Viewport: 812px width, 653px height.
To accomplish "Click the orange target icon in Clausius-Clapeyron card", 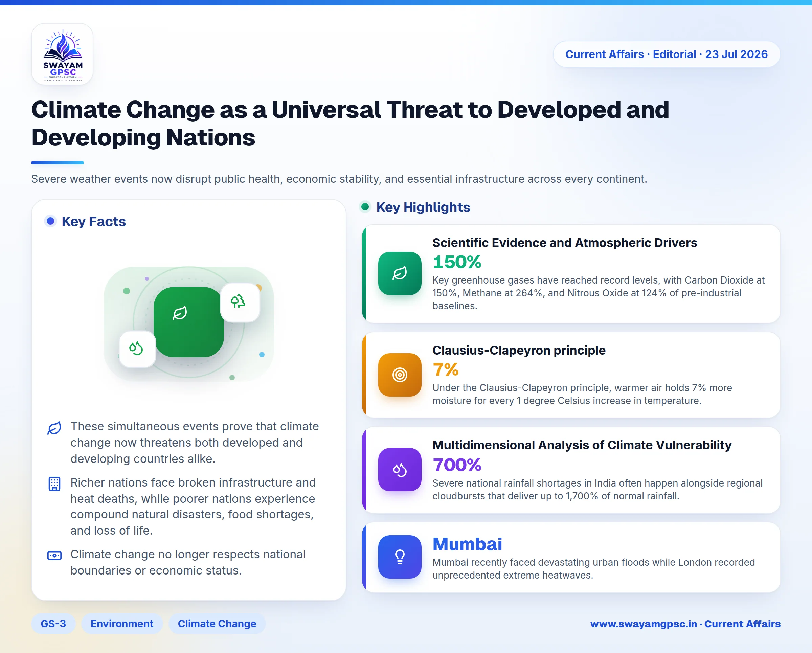I will point(400,375).
